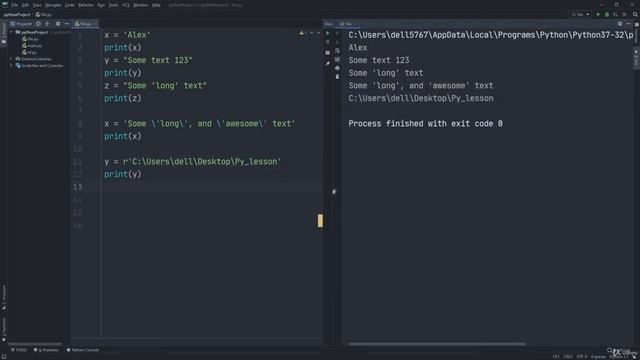Toggle soft-wrap icon in Run panel
The height and width of the screenshot is (360, 640).
tap(337, 51)
